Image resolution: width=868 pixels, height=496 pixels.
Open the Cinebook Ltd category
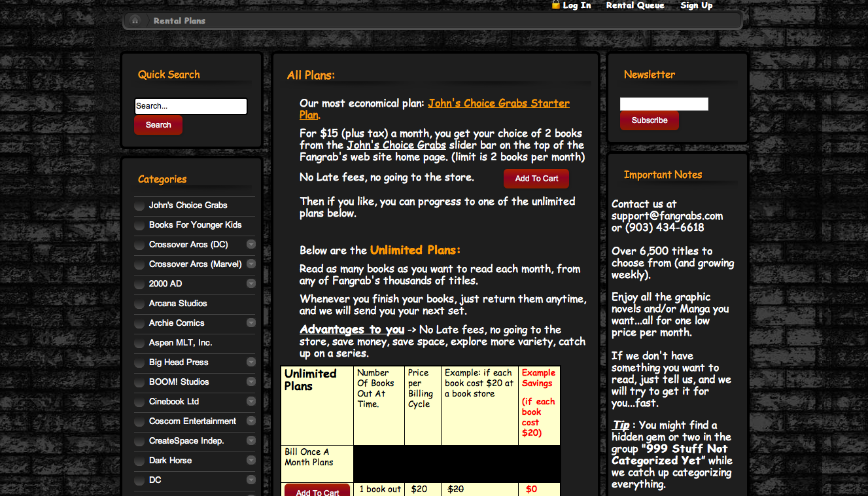174,401
